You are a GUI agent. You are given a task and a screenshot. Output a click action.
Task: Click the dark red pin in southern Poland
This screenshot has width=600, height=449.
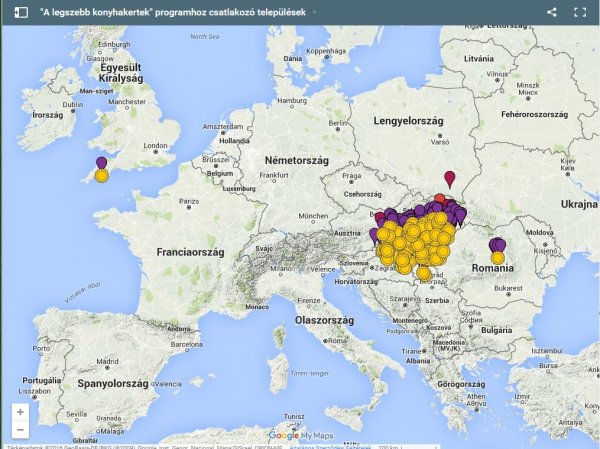tap(450, 178)
